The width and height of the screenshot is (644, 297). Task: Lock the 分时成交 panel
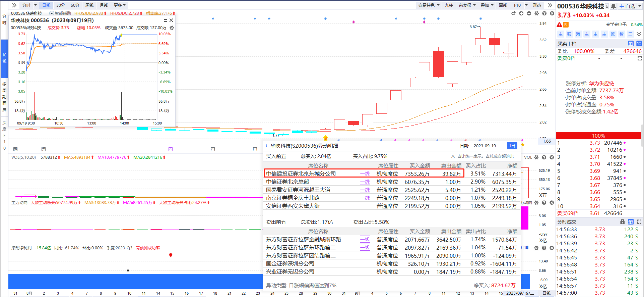click(622, 222)
